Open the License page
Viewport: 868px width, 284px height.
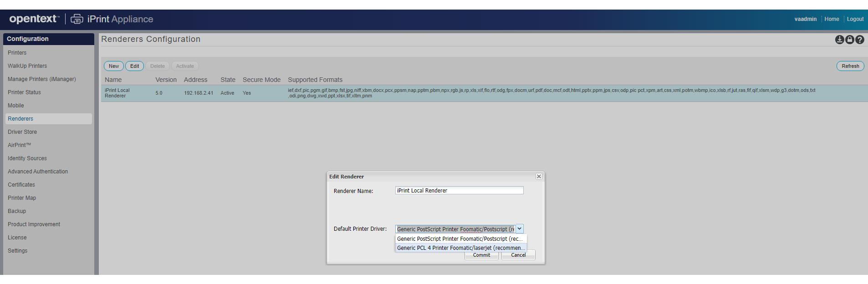tap(17, 238)
